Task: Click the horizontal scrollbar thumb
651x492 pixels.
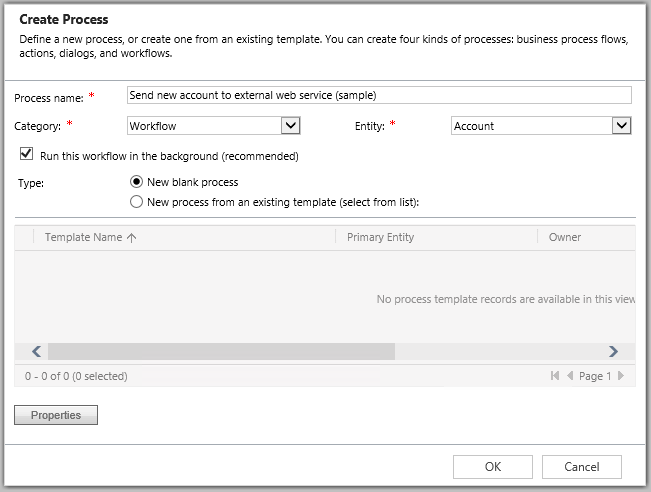Action: pos(220,352)
